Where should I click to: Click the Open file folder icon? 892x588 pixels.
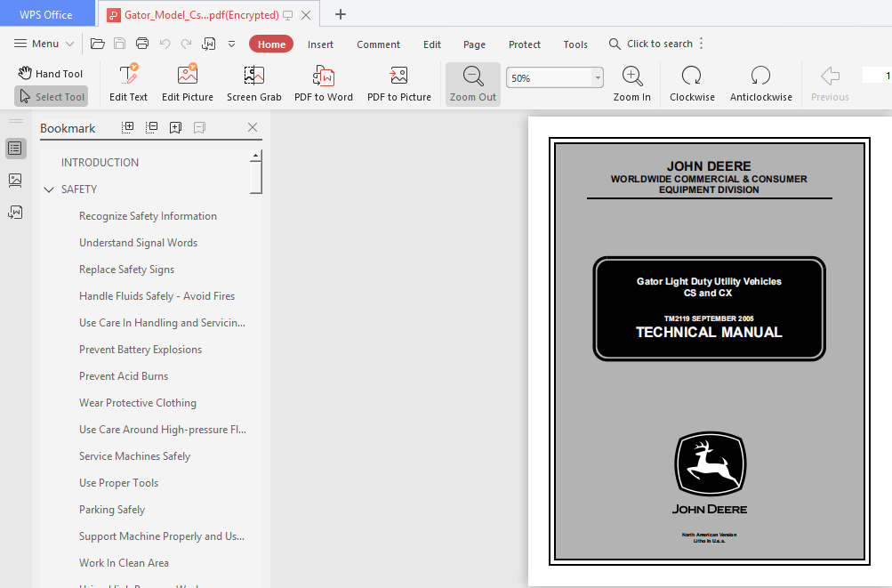pos(98,44)
